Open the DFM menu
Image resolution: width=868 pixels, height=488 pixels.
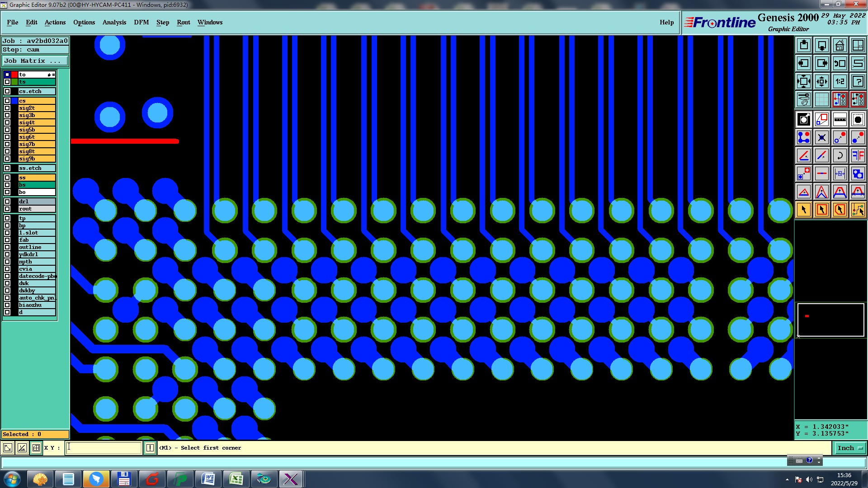[x=141, y=22]
